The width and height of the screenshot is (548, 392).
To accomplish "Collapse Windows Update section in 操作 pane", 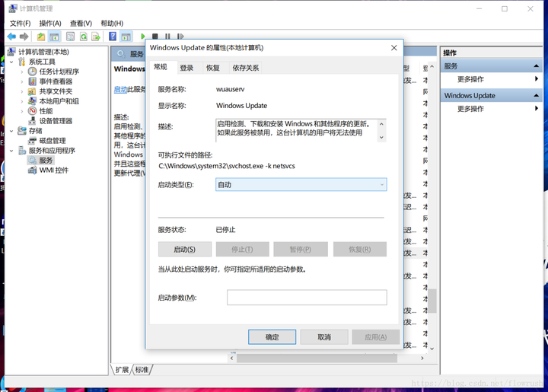I will click(x=536, y=95).
